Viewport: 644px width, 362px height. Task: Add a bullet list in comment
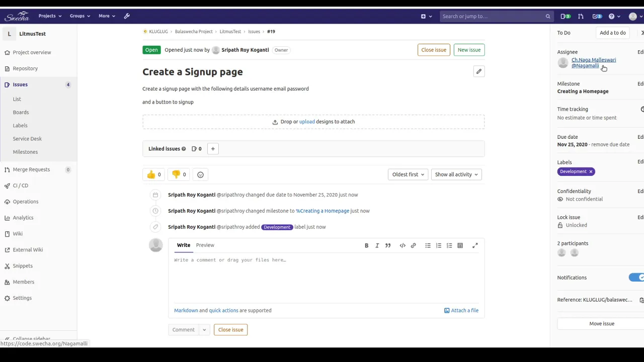click(428, 245)
